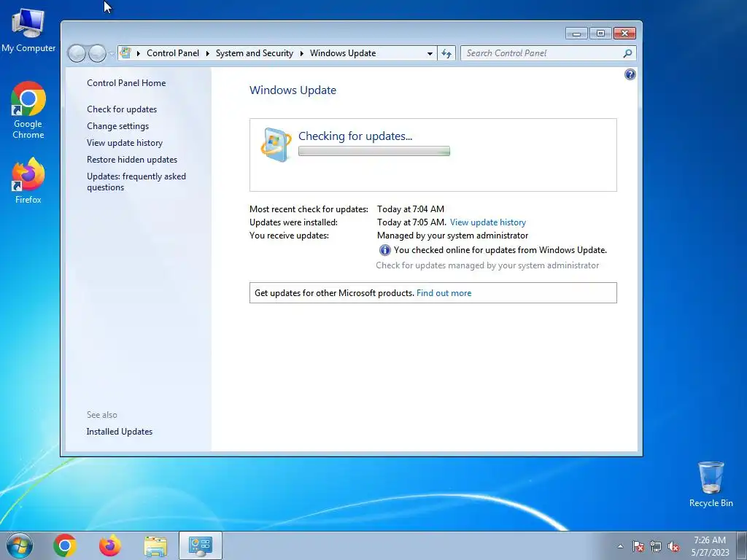Open Firefox desktop shortcut
The image size is (747, 560).
coord(28,181)
